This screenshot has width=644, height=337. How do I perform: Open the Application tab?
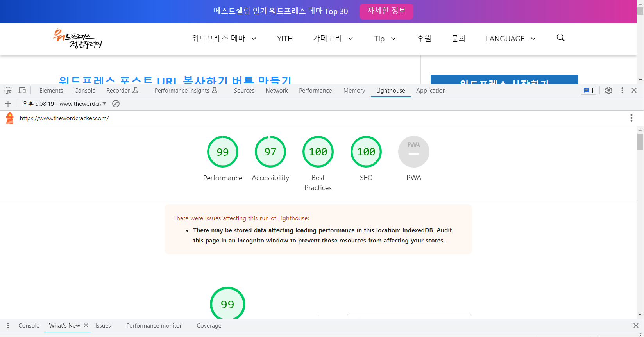[431, 91]
